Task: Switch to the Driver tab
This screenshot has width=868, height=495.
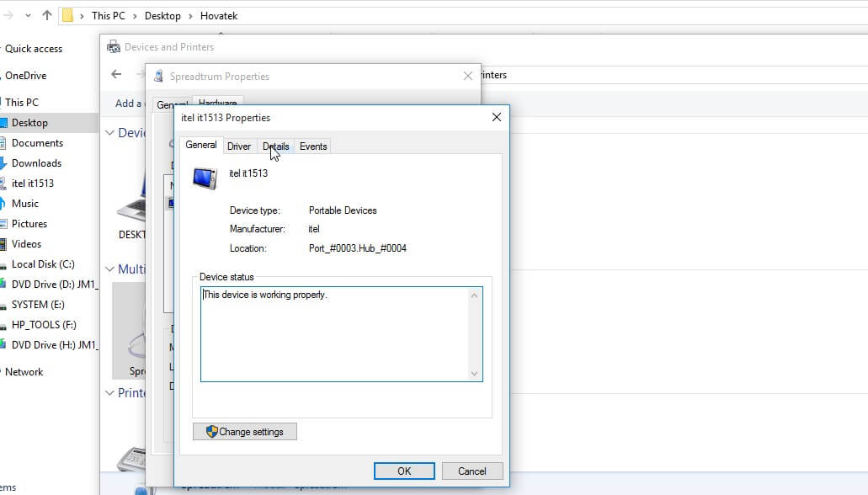Action: [x=239, y=146]
